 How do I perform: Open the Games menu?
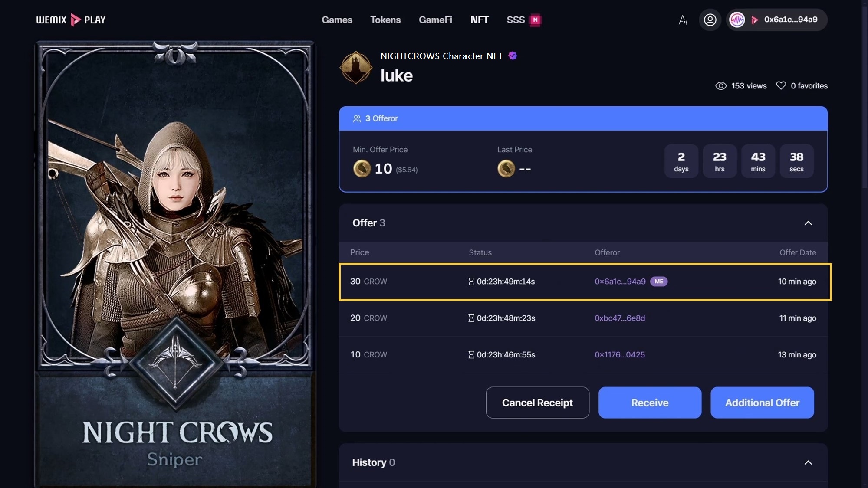click(337, 20)
